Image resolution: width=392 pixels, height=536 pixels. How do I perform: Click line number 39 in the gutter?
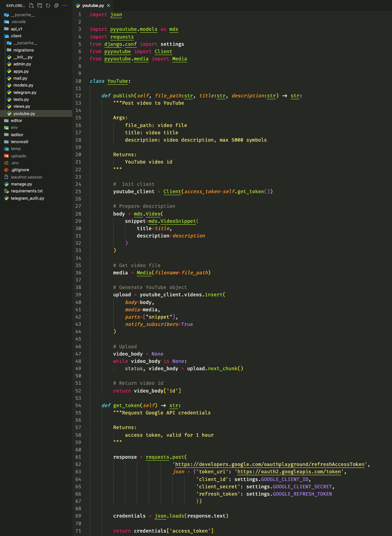click(78, 295)
